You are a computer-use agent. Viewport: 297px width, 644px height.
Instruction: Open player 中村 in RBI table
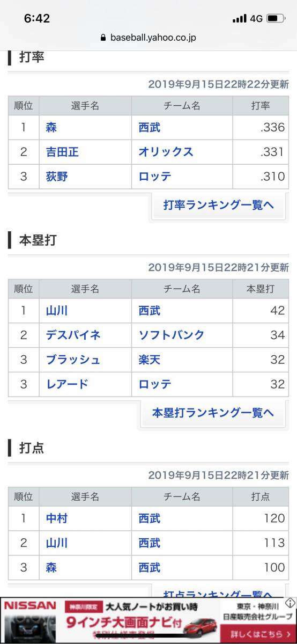pos(57,518)
